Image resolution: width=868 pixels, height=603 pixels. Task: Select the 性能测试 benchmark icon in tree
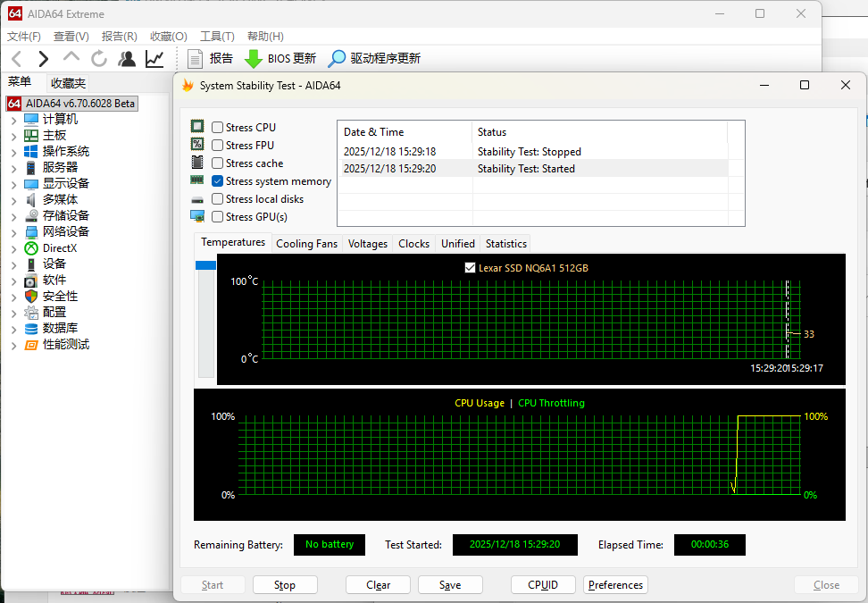click(31, 345)
